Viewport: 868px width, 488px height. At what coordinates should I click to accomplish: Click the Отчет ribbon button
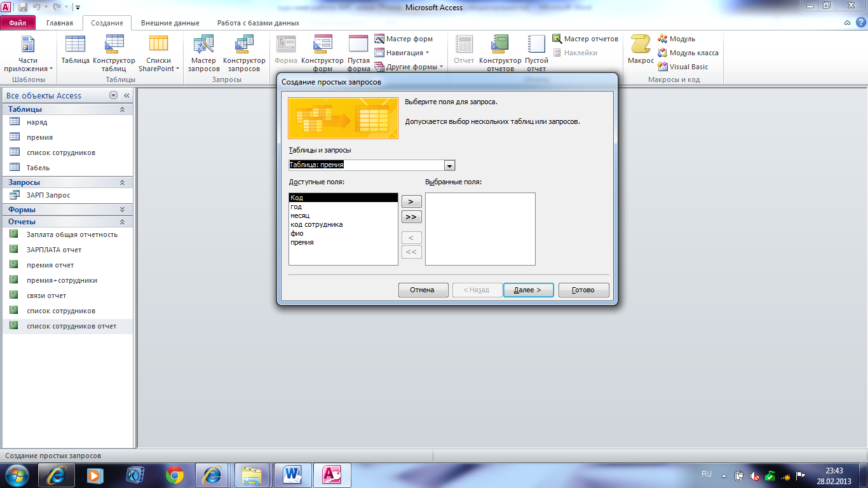pyautogui.click(x=464, y=51)
